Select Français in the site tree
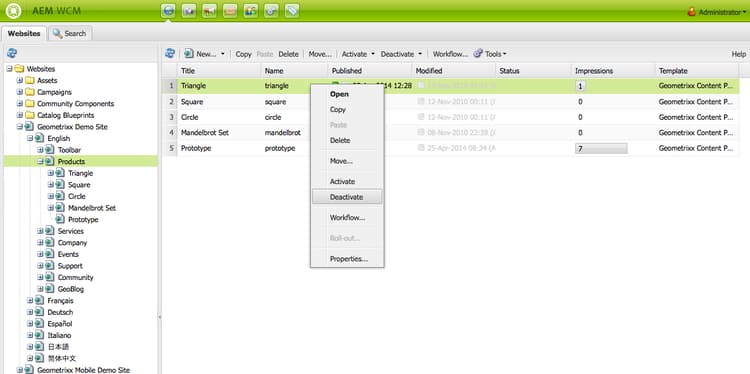The width and height of the screenshot is (750, 374). coord(60,300)
